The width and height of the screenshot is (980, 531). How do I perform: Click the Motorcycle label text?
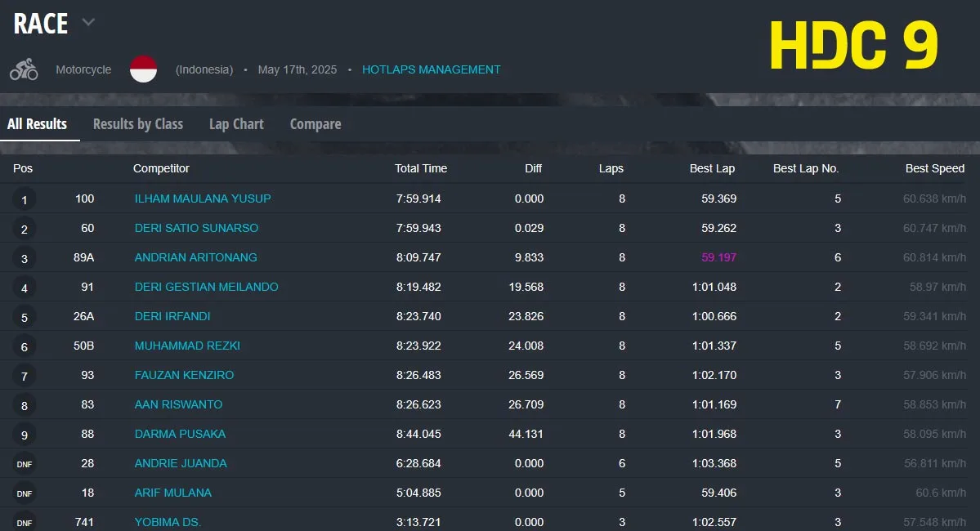pyautogui.click(x=83, y=69)
